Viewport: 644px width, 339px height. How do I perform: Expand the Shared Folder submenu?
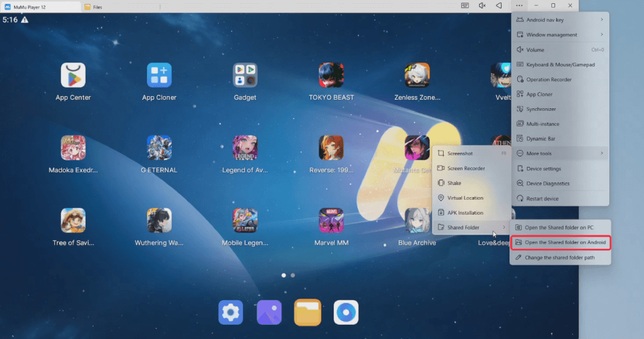pyautogui.click(x=471, y=228)
